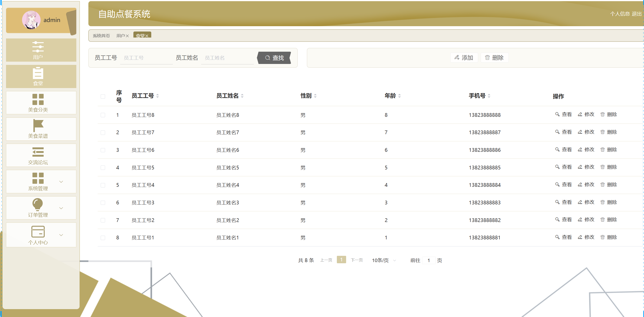Switch to the 用户 tab
This screenshot has height=317, width=644.
point(120,36)
